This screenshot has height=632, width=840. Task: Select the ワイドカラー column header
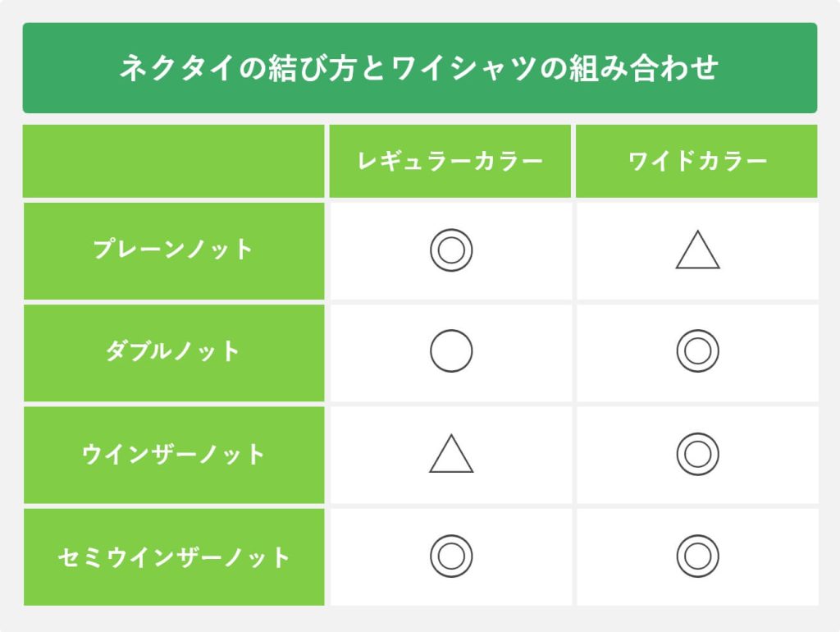697,161
